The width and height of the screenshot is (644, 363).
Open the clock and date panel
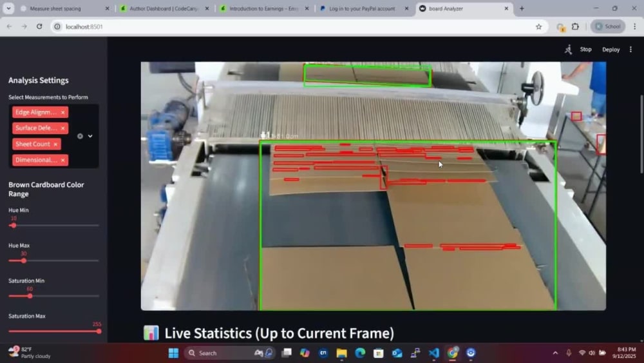point(624,353)
